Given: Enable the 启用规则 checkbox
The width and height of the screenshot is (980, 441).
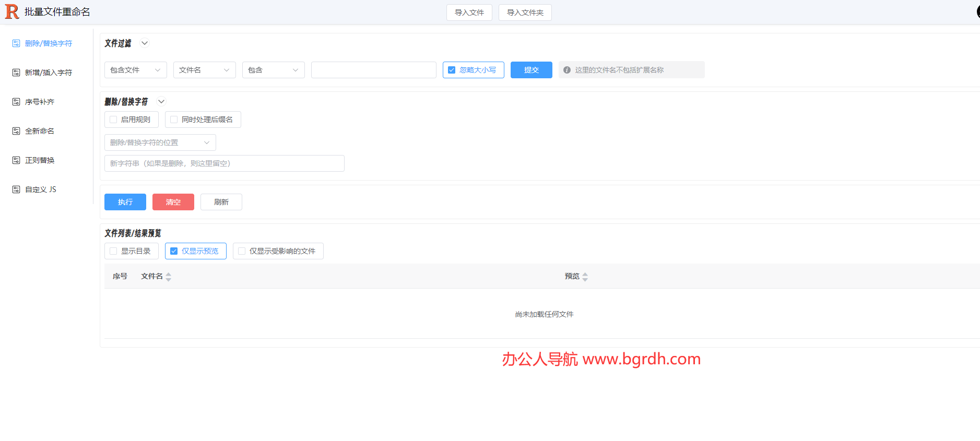Looking at the screenshot, I should (113, 120).
